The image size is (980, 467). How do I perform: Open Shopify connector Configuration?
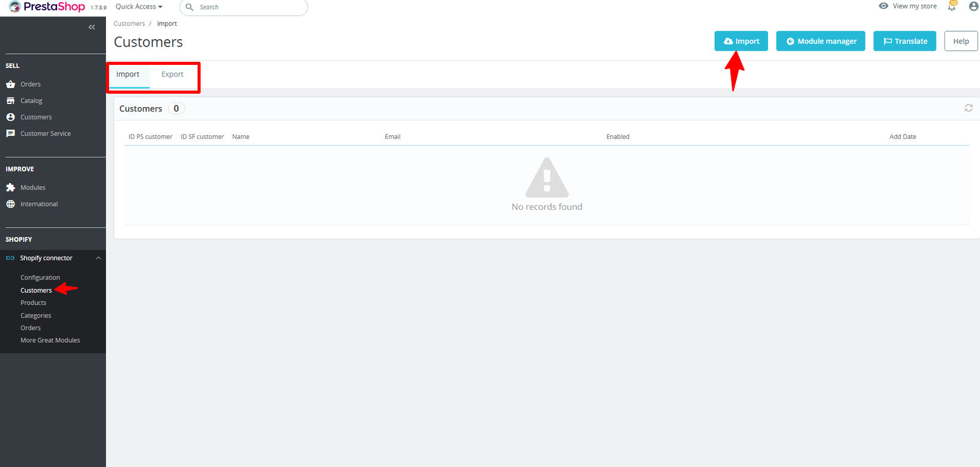click(x=40, y=278)
